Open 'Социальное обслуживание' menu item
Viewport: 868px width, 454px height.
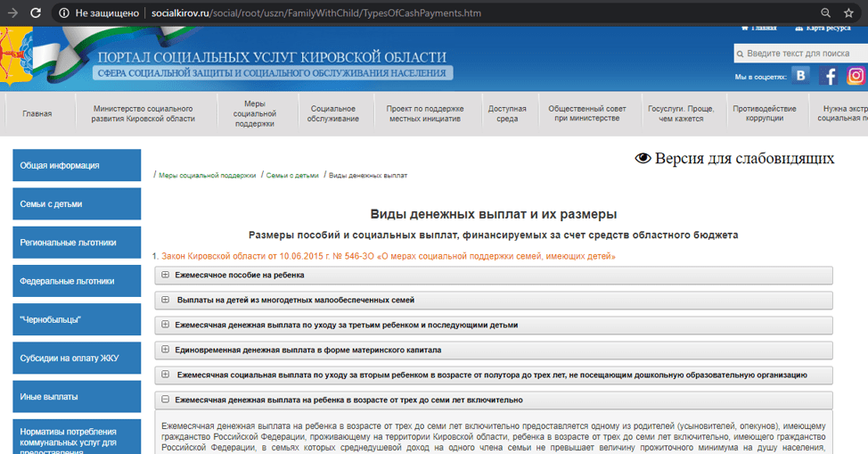[x=333, y=113]
